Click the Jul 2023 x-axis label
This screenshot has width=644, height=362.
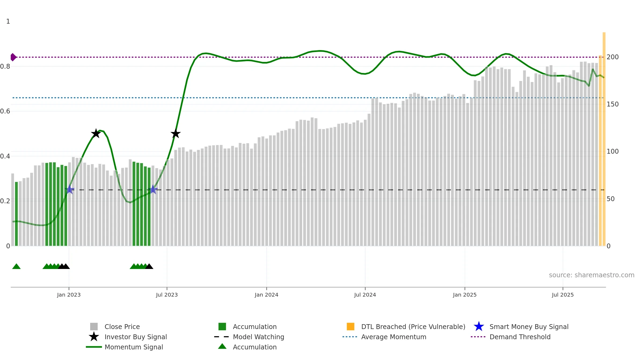[167, 295]
